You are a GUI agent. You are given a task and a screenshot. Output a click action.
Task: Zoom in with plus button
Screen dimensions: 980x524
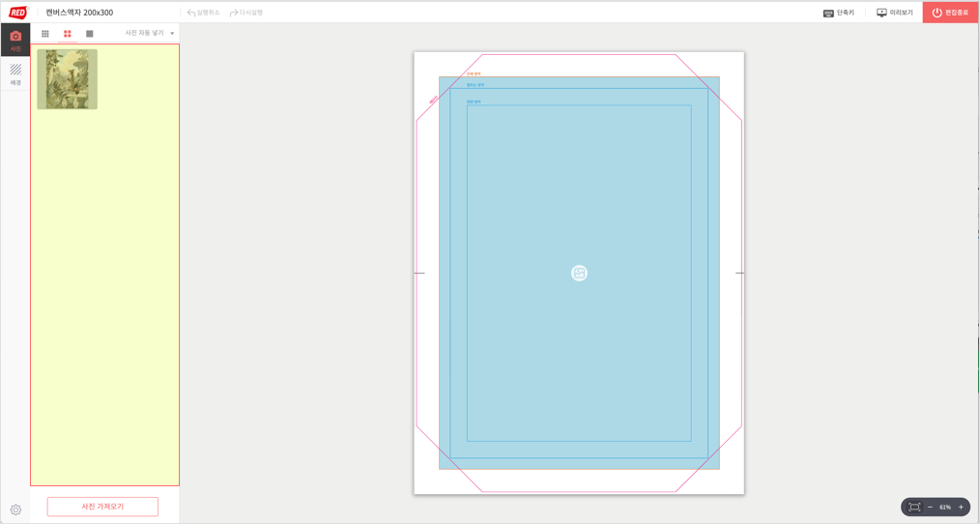(x=961, y=508)
